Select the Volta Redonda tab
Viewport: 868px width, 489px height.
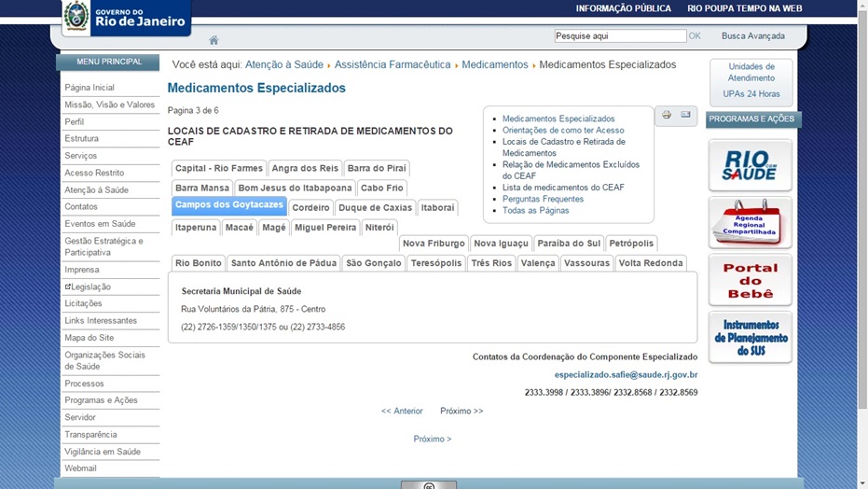tap(651, 263)
